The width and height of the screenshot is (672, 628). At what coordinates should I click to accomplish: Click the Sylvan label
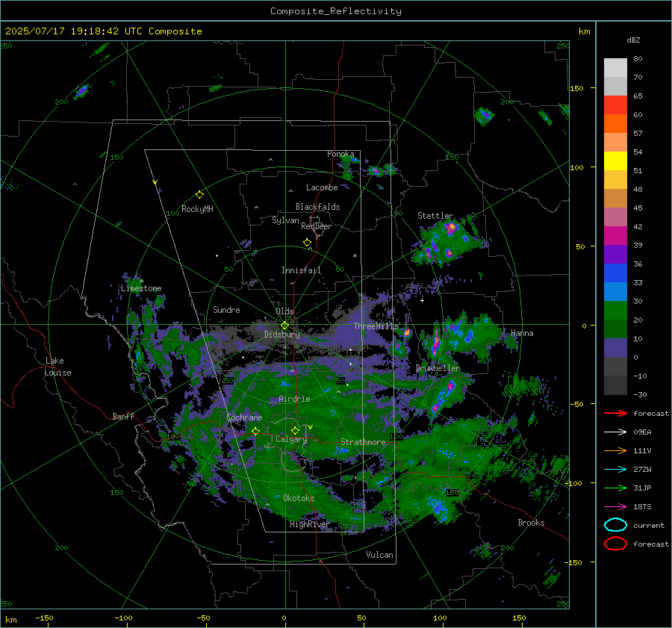(285, 220)
